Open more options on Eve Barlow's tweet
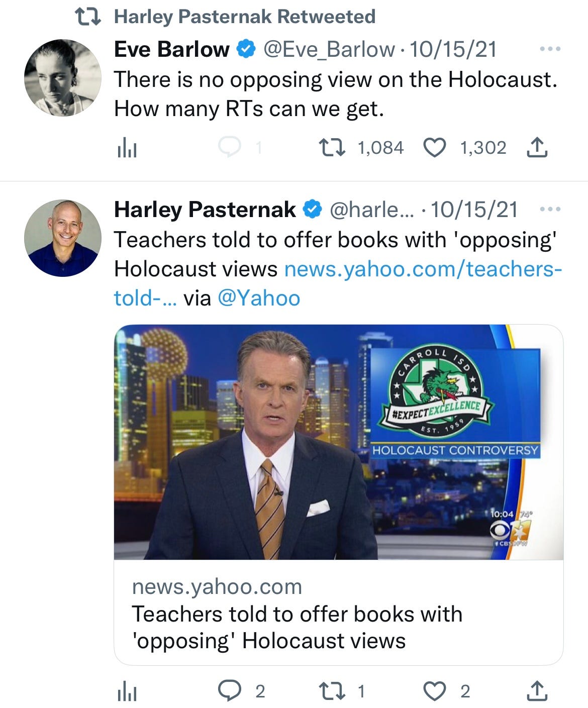The image size is (588, 708). point(550,49)
